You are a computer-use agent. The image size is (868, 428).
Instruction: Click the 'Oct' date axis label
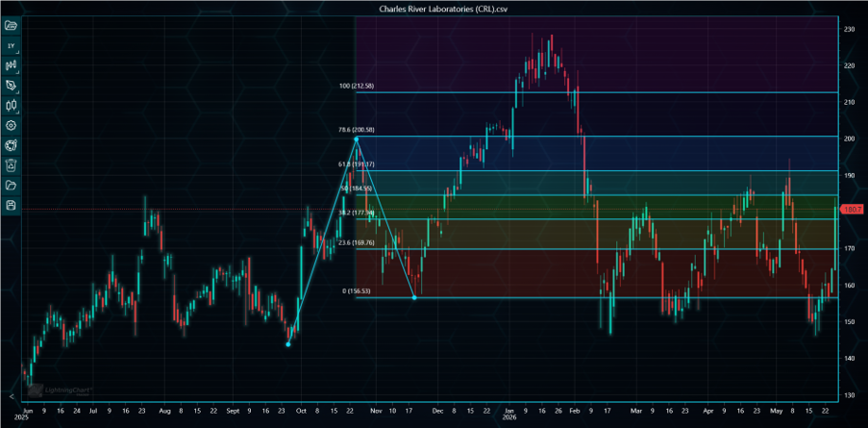(x=301, y=412)
